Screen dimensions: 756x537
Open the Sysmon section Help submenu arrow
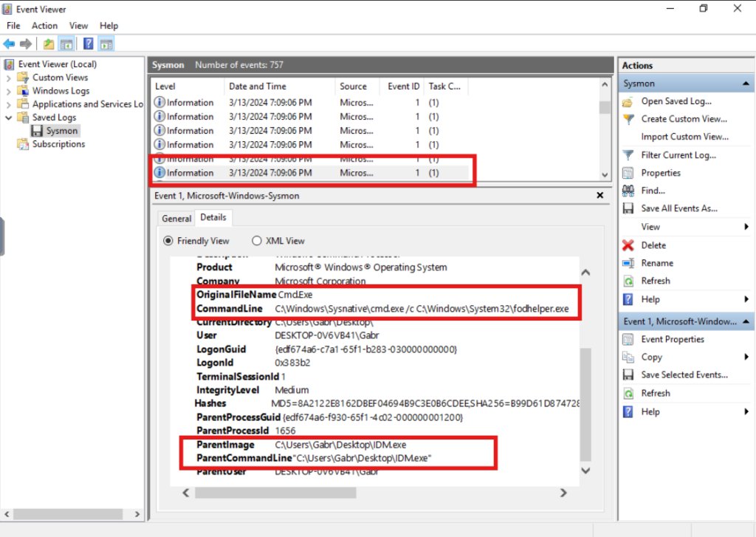[x=746, y=299]
